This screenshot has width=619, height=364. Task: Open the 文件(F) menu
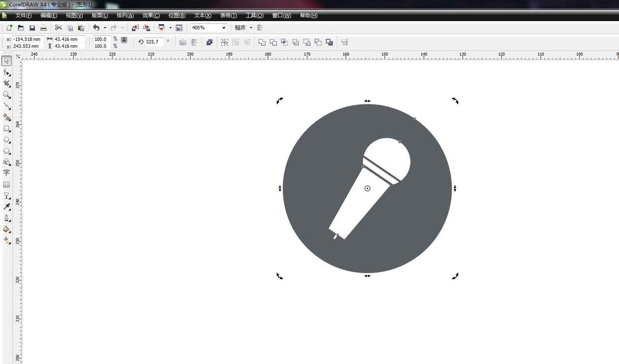pos(24,15)
